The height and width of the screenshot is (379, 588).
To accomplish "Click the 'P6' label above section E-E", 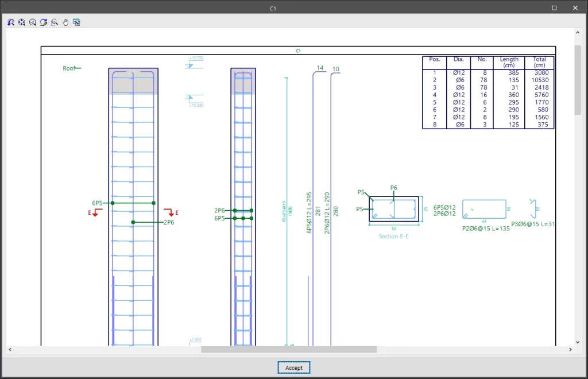I will click(x=393, y=188).
